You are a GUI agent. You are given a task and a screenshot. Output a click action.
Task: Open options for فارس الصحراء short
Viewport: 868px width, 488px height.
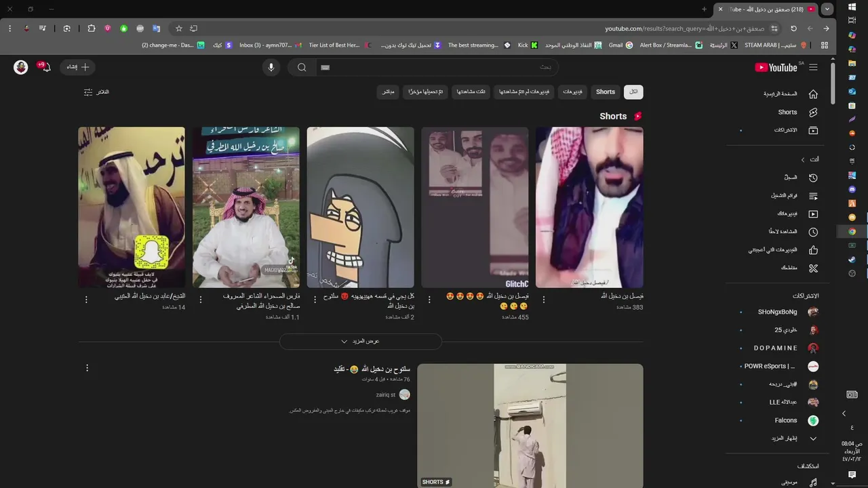tap(200, 300)
